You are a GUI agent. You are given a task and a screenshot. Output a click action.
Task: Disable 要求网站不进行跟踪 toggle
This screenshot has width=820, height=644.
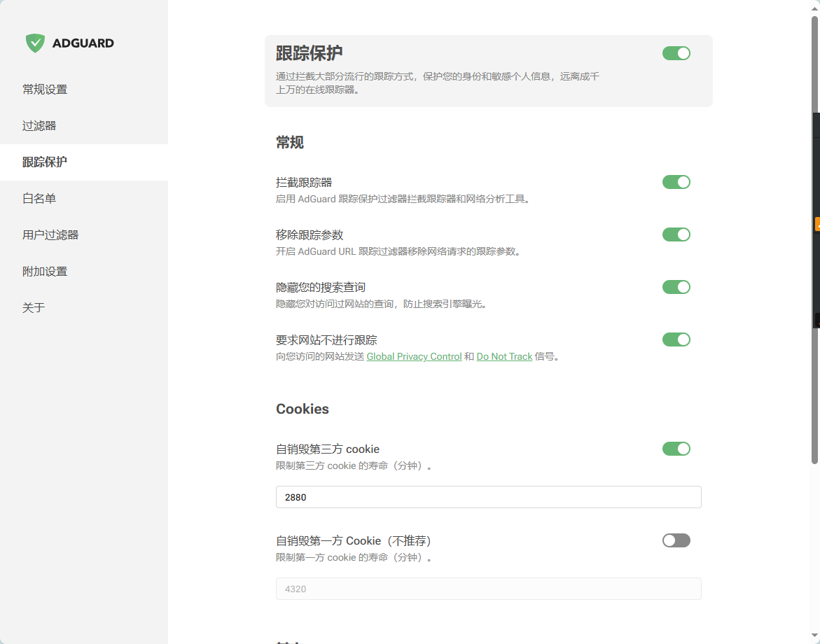(676, 339)
